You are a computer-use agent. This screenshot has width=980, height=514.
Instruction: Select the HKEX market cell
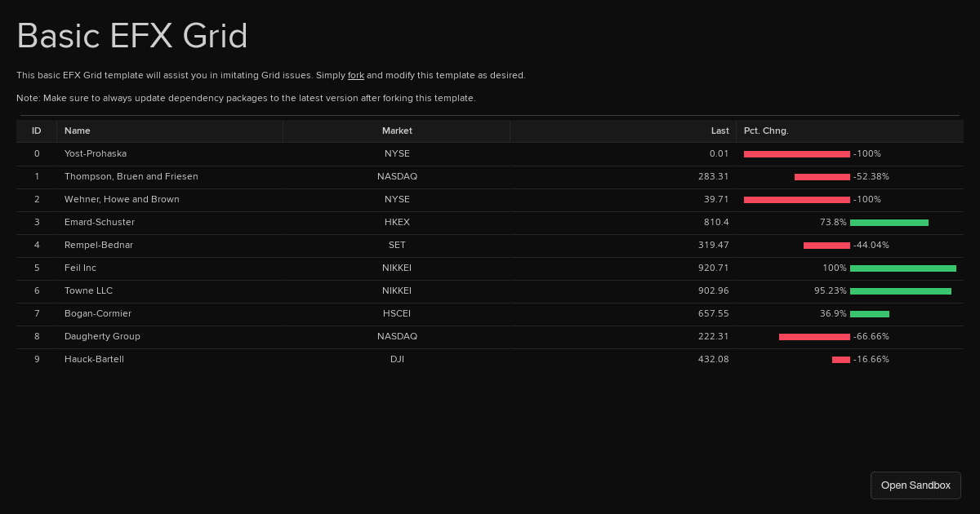tap(397, 222)
